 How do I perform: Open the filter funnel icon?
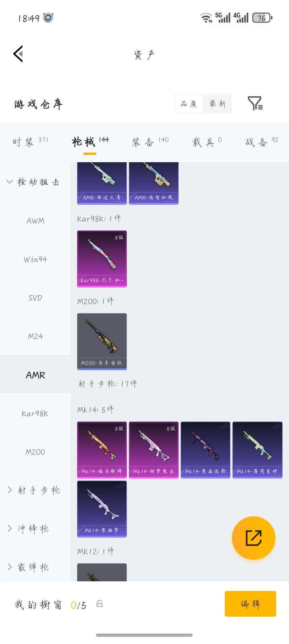[x=255, y=104]
